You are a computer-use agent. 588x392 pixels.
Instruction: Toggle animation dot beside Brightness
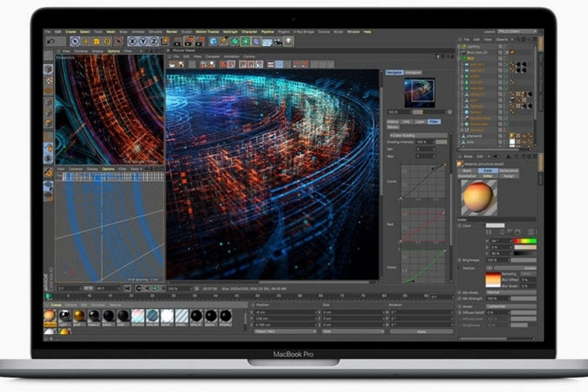point(460,260)
